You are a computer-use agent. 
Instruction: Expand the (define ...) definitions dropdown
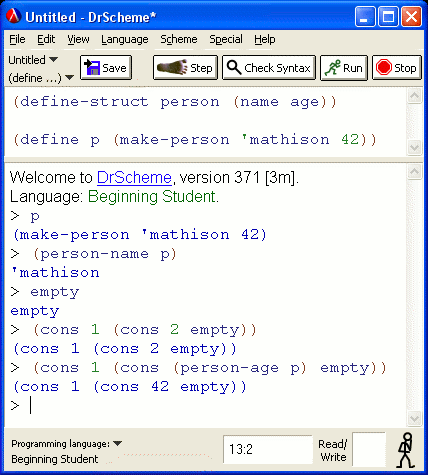(41, 78)
